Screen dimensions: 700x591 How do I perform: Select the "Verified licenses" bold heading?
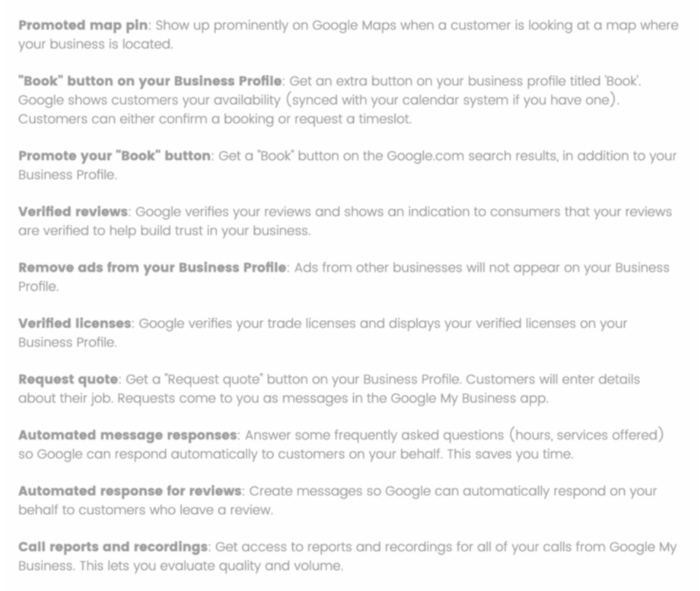pos(75,323)
